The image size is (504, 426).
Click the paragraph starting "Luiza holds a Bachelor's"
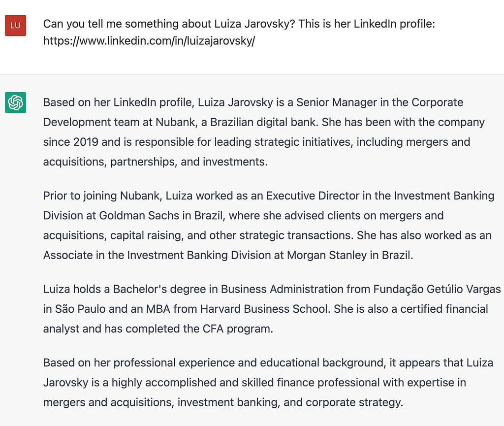tap(272, 309)
